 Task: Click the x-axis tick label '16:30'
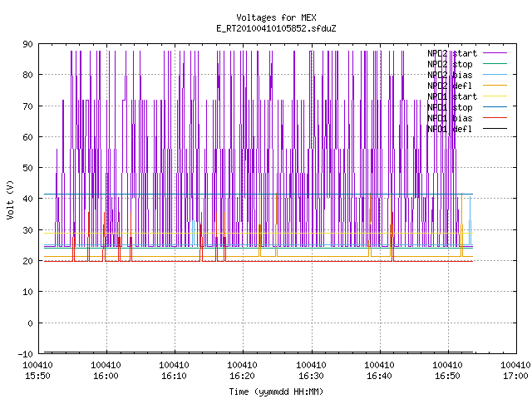(311, 376)
